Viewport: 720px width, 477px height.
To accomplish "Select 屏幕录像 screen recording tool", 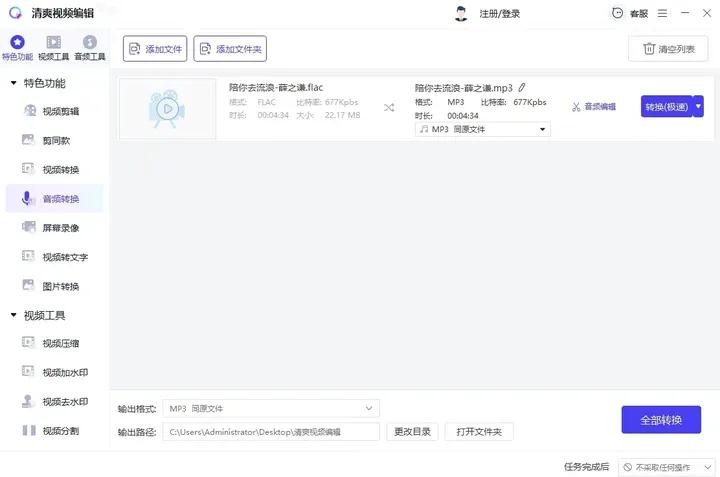I will [x=60, y=228].
